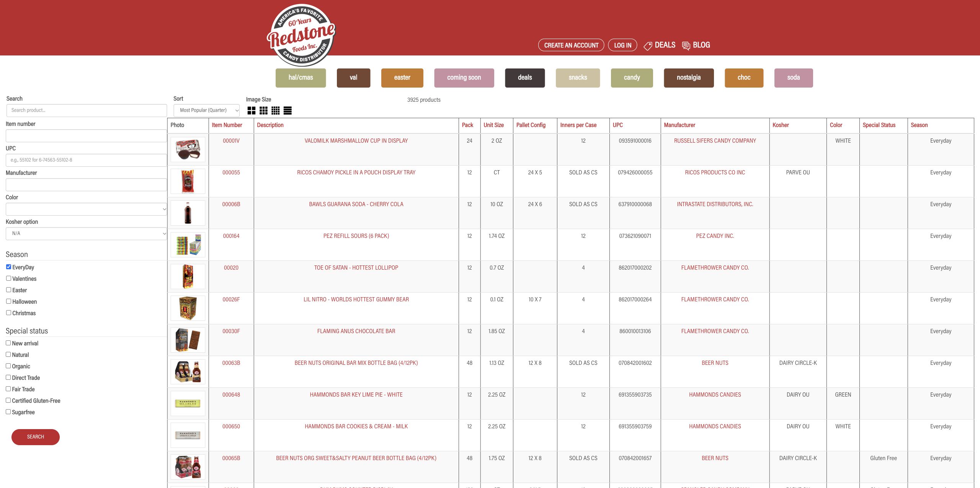Open the nostalgia category tab
This screenshot has width=980, height=488.
tap(689, 78)
